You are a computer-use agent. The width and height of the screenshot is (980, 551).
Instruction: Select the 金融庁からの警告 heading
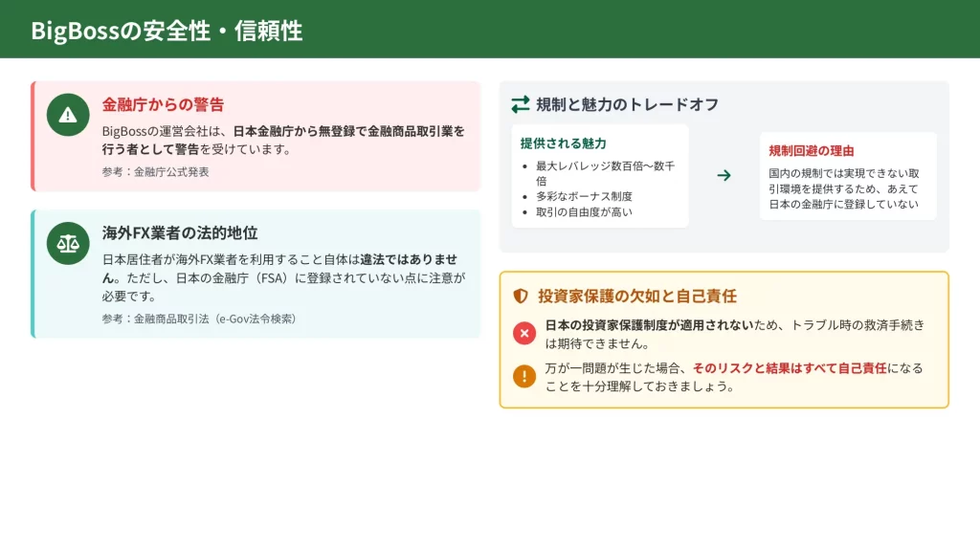pos(163,104)
